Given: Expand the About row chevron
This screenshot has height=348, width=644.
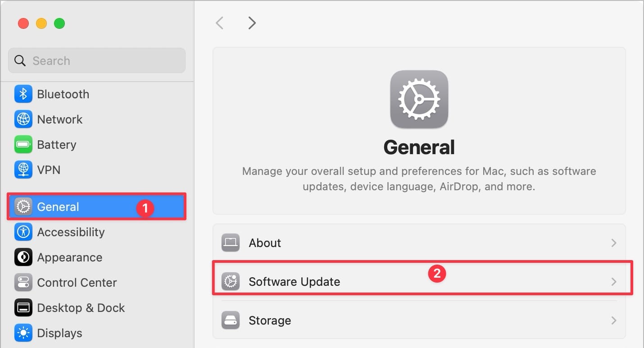Looking at the screenshot, I should click(x=613, y=243).
